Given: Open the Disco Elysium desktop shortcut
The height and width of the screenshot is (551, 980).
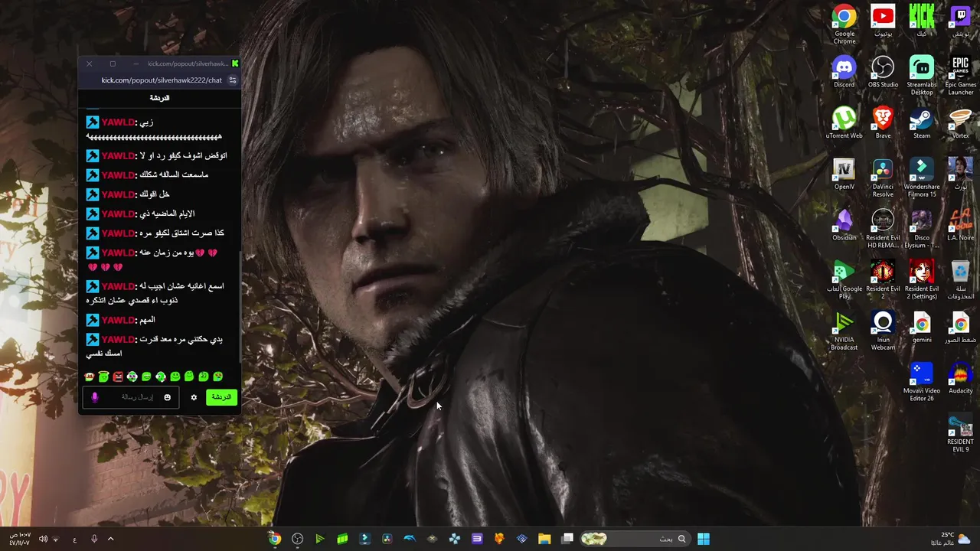Looking at the screenshot, I should (922, 229).
